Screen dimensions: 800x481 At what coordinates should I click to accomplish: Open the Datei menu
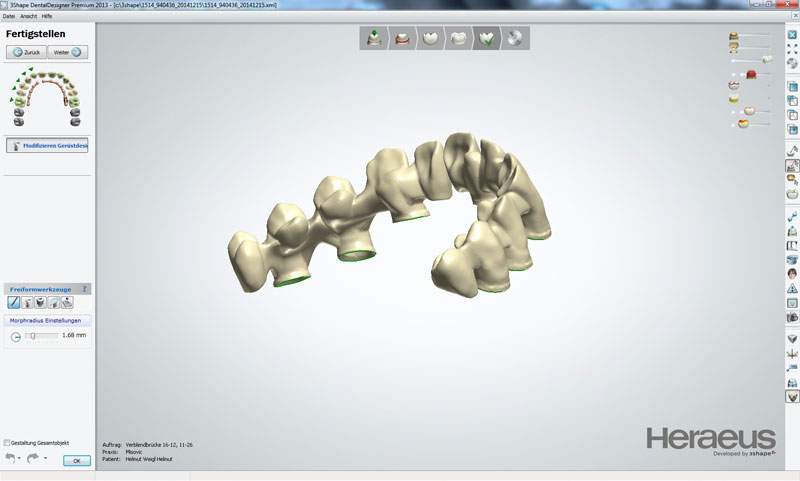pyautogui.click(x=9, y=17)
